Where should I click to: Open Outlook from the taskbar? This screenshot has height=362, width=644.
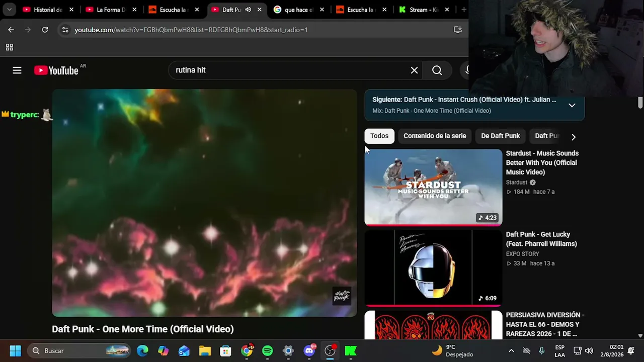[184, 350]
